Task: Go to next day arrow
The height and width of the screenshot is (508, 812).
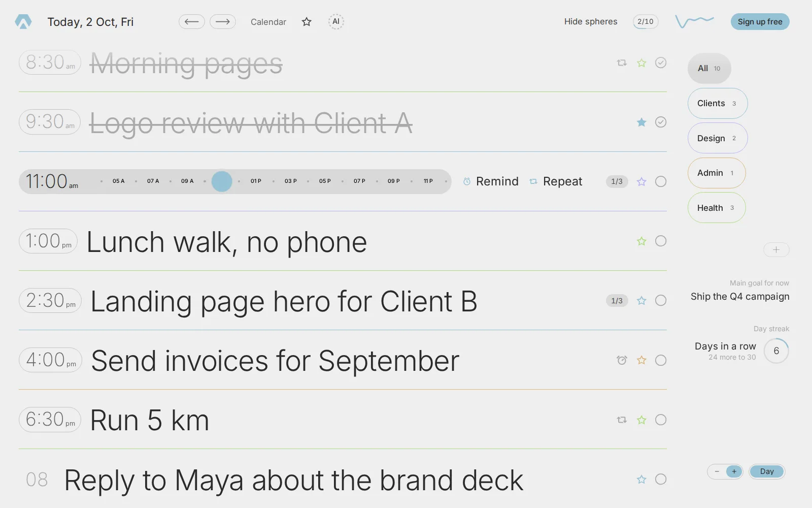Action: coord(223,21)
